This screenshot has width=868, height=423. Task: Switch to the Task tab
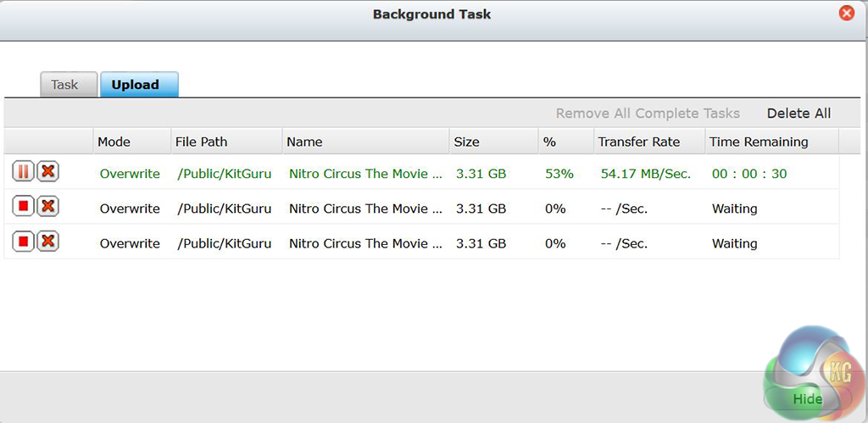(64, 85)
